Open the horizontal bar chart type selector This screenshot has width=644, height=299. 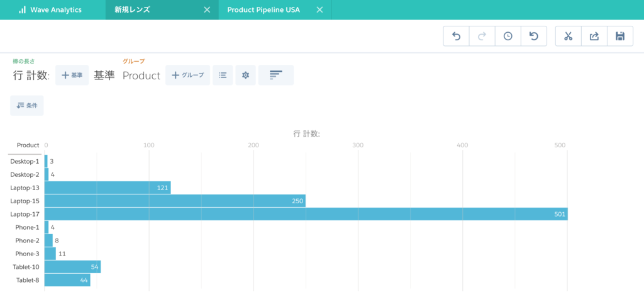click(276, 76)
